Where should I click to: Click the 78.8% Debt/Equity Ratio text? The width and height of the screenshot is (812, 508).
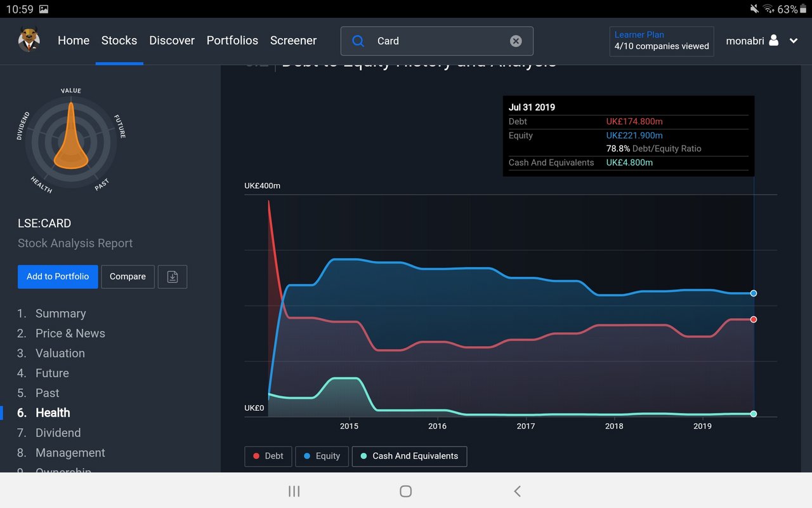tap(653, 149)
